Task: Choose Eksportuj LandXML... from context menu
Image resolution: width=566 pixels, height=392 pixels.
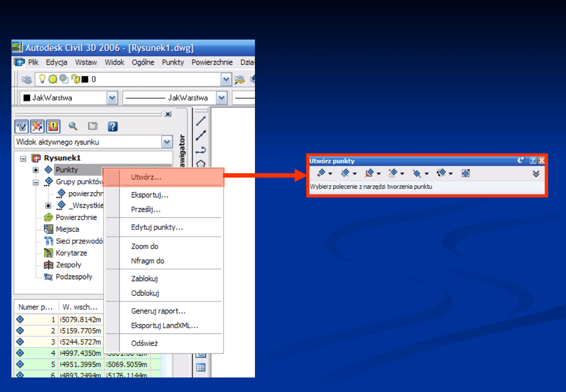Action: point(164,326)
